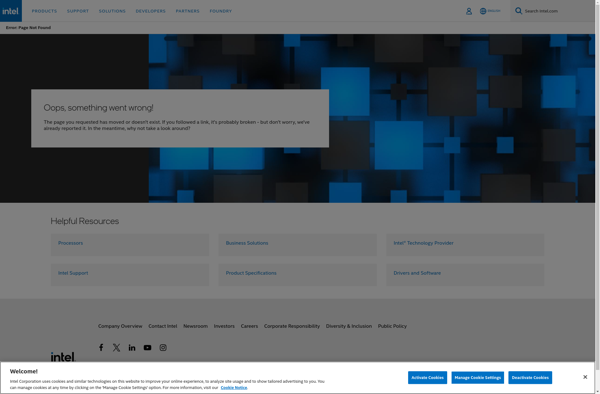Open the user account sign-in icon
The height and width of the screenshot is (394, 600).
469,11
